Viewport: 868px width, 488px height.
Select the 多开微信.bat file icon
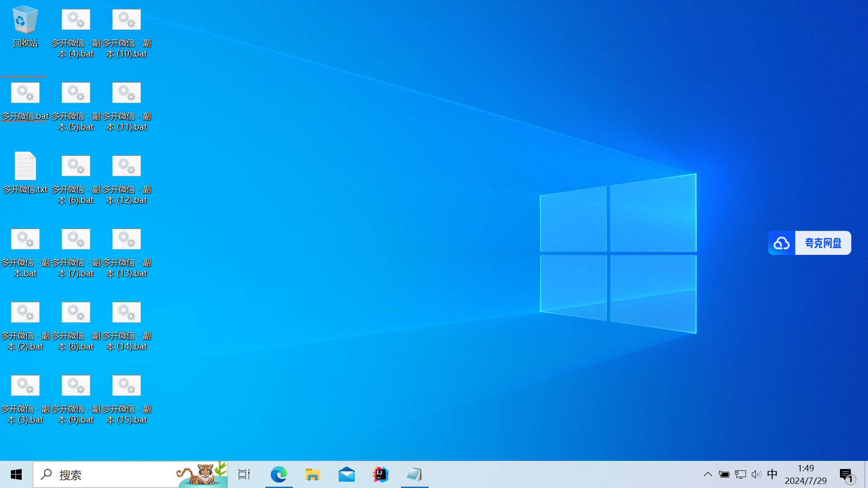(x=25, y=102)
